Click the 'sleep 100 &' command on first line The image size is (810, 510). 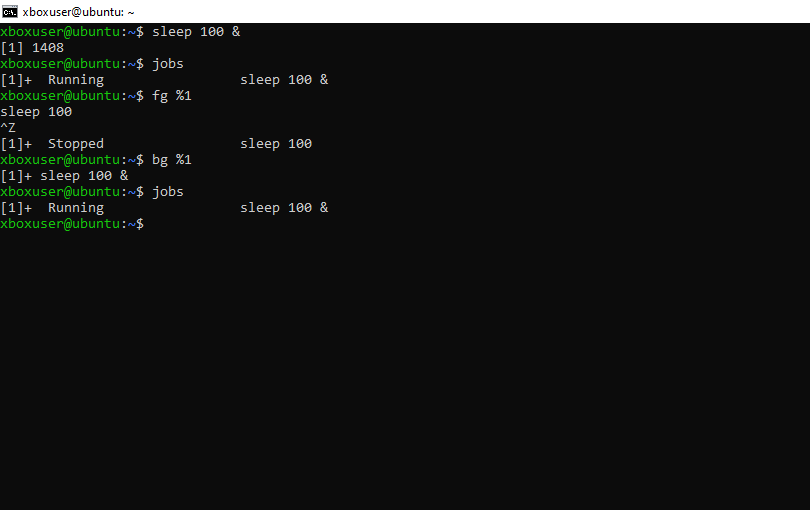tap(196, 32)
